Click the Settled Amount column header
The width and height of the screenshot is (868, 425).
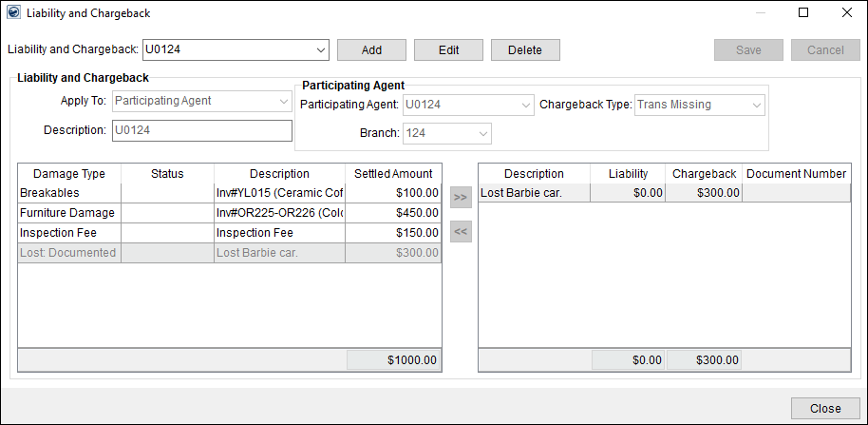[x=393, y=174]
